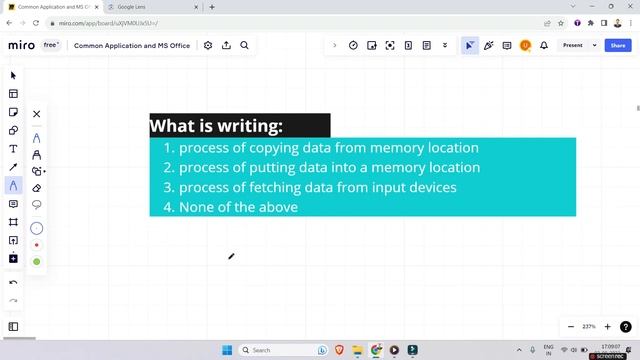
Task: Click the board title Common Application and MS Office
Action: 132,46
